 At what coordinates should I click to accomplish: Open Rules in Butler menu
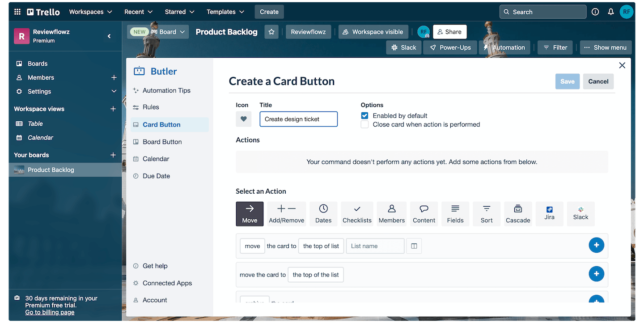point(151,107)
